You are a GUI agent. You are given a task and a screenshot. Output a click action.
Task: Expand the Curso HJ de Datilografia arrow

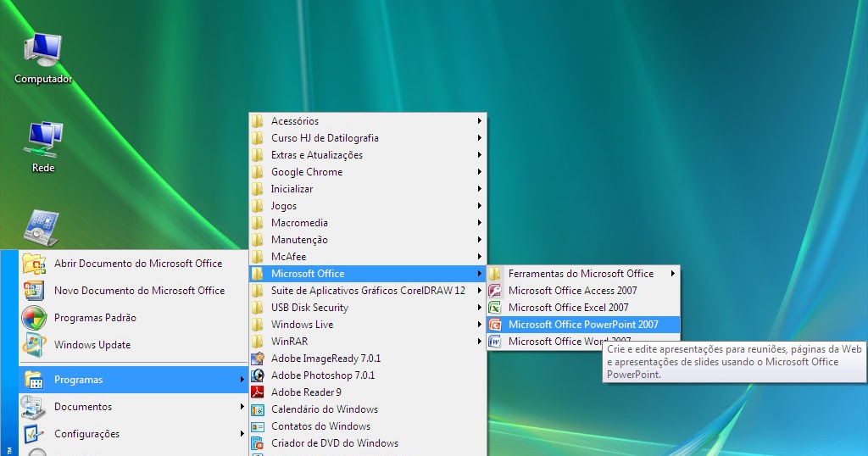(x=480, y=138)
